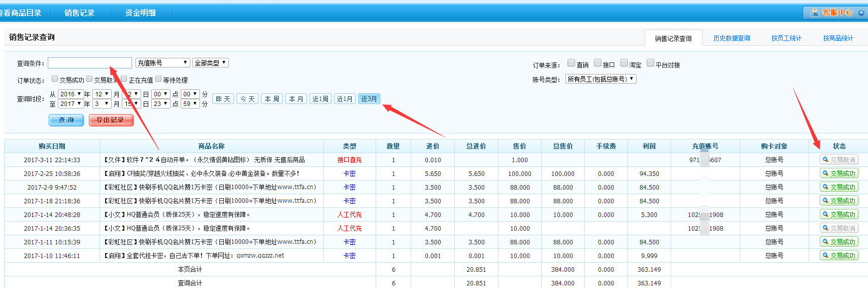Viewport: 868px width, 288px height.
Task: Select the 昨天 quick date range
Action: (223, 99)
